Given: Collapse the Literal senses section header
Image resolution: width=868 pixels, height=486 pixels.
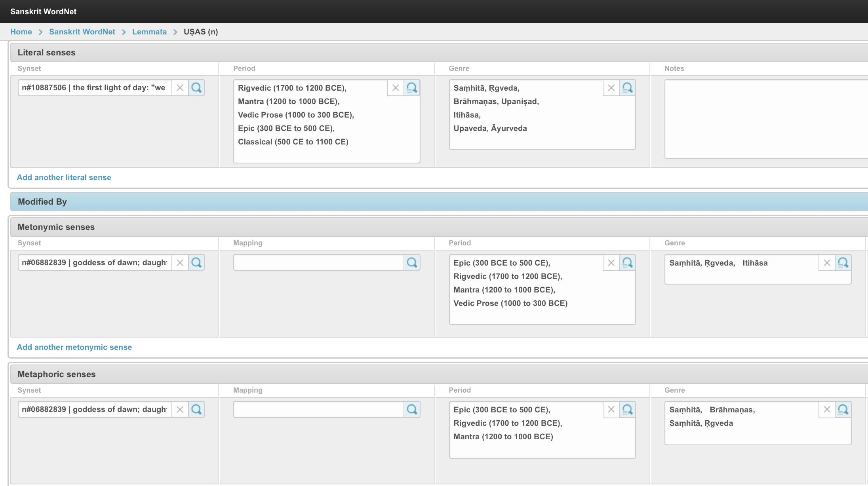Looking at the screenshot, I should [439, 53].
